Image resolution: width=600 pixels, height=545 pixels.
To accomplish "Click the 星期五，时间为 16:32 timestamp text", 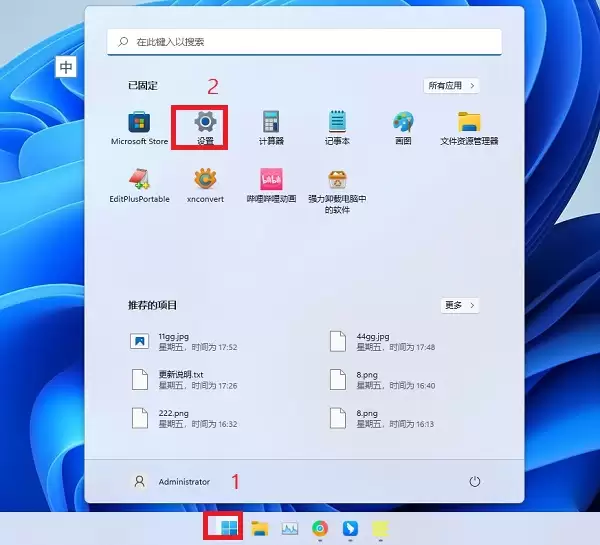I will pyautogui.click(x=198, y=424).
